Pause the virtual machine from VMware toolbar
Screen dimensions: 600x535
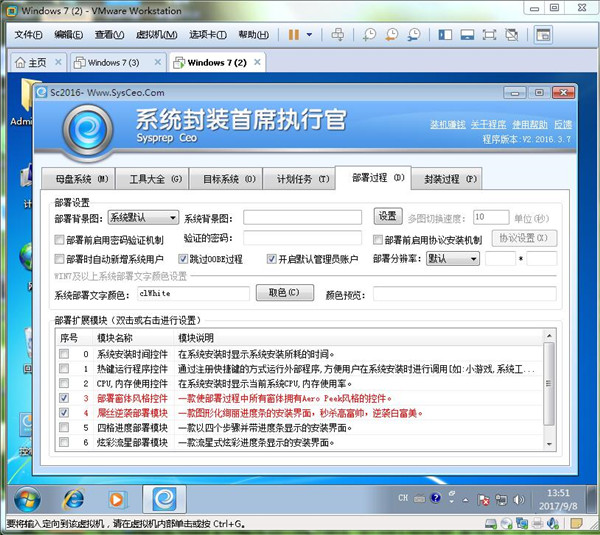point(293,35)
